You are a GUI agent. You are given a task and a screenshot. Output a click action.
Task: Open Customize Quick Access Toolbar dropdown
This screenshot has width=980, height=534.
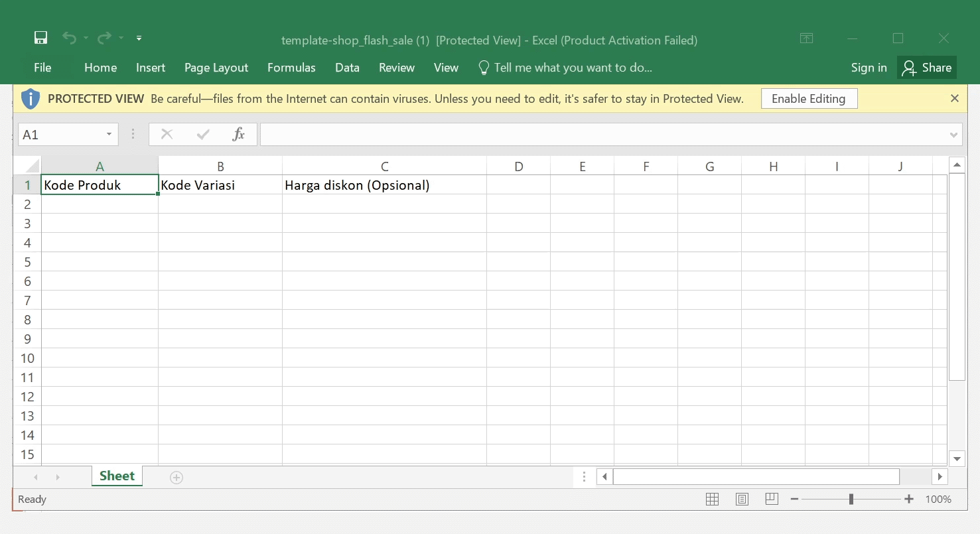(x=139, y=38)
